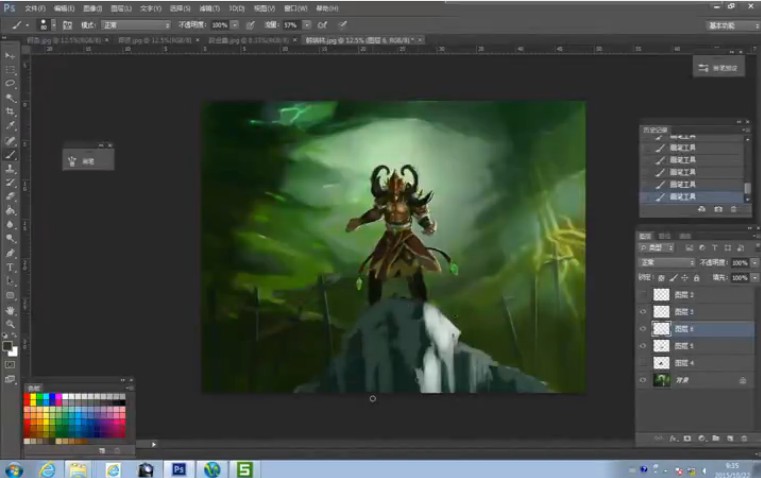This screenshot has width=761, height=478.
Task: Toggle pressure for opacity button
Action: [250, 25]
